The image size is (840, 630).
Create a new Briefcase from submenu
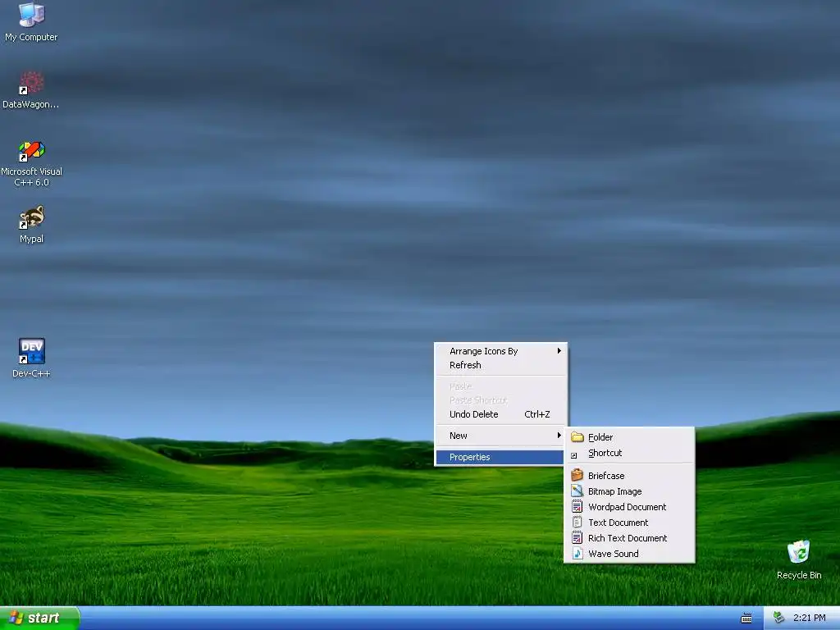tap(629, 475)
